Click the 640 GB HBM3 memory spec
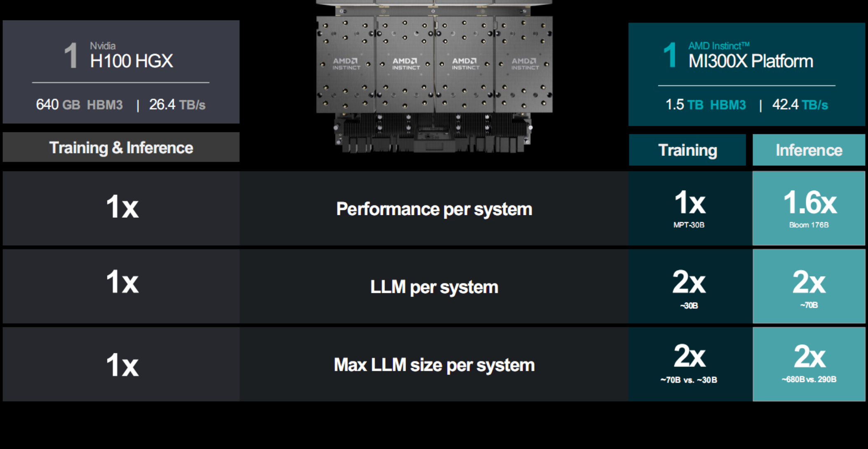This screenshot has height=449, width=868. point(79,105)
